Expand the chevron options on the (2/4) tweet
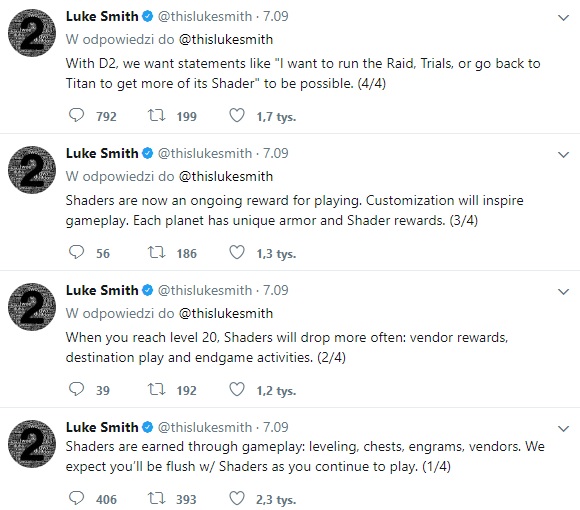This screenshot has width=580, height=510. tap(563, 291)
